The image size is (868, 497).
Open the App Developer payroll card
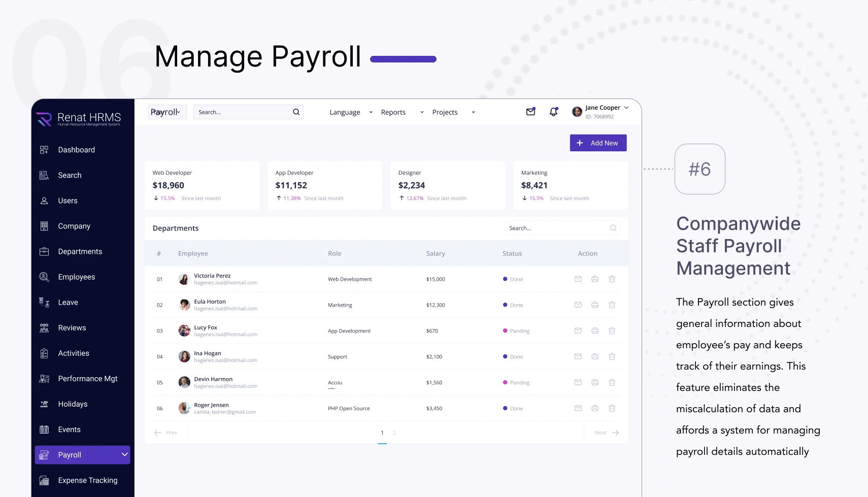tap(325, 185)
